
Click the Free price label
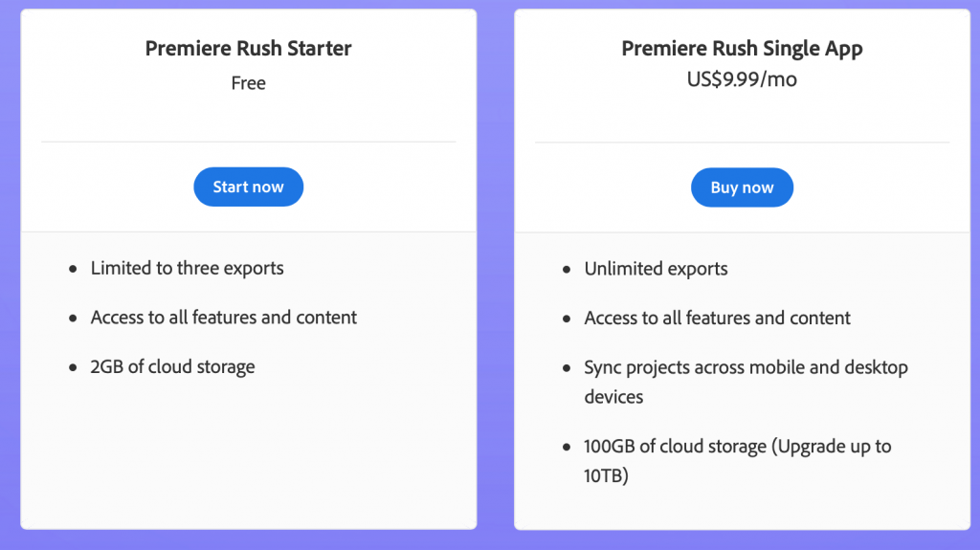pos(248,83)
